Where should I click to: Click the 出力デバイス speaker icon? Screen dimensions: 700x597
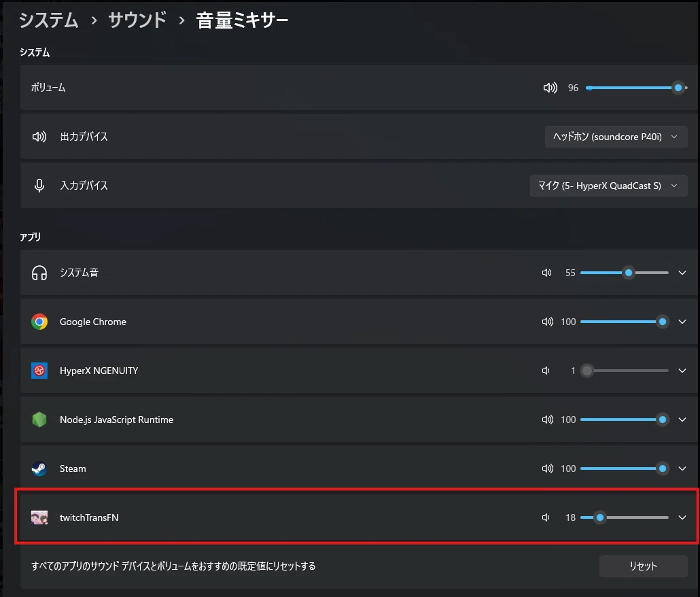click(39, 137)
